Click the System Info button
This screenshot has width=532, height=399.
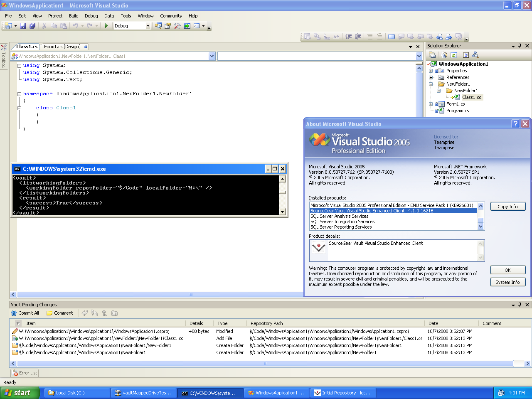pyautogui.click(x=508, y=282)
